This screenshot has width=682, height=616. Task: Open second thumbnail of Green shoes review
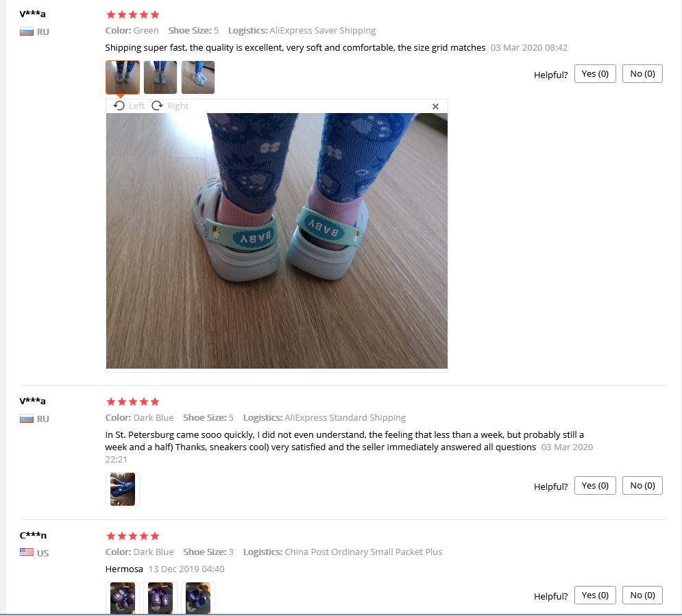(x=160, y=77)
